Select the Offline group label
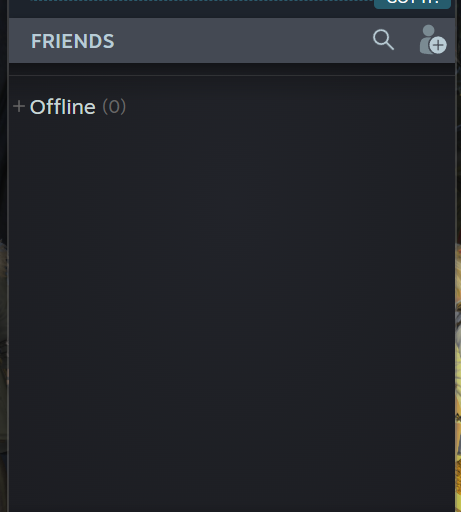Screen dimensions: 461x512 click(x=63, y=107)
